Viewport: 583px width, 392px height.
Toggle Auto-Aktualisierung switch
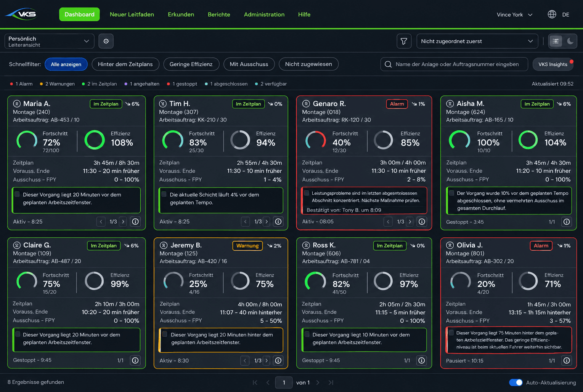click(x=516, y=382)
